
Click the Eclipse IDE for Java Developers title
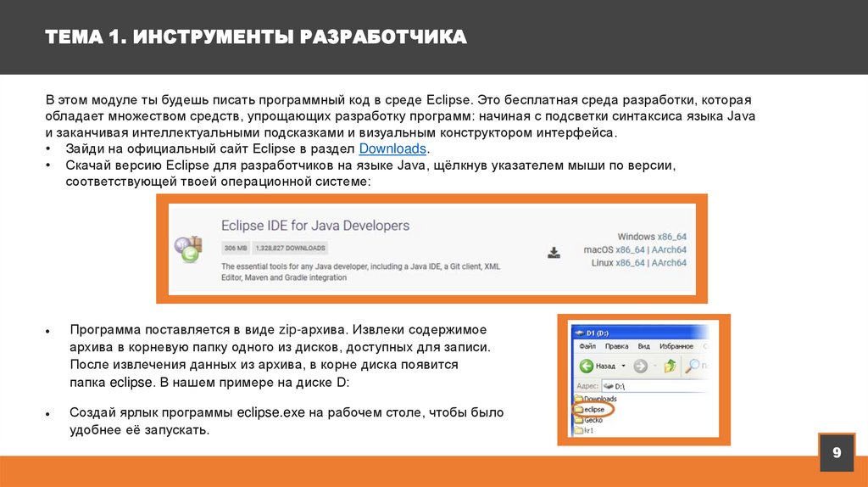tap(315, 226)
